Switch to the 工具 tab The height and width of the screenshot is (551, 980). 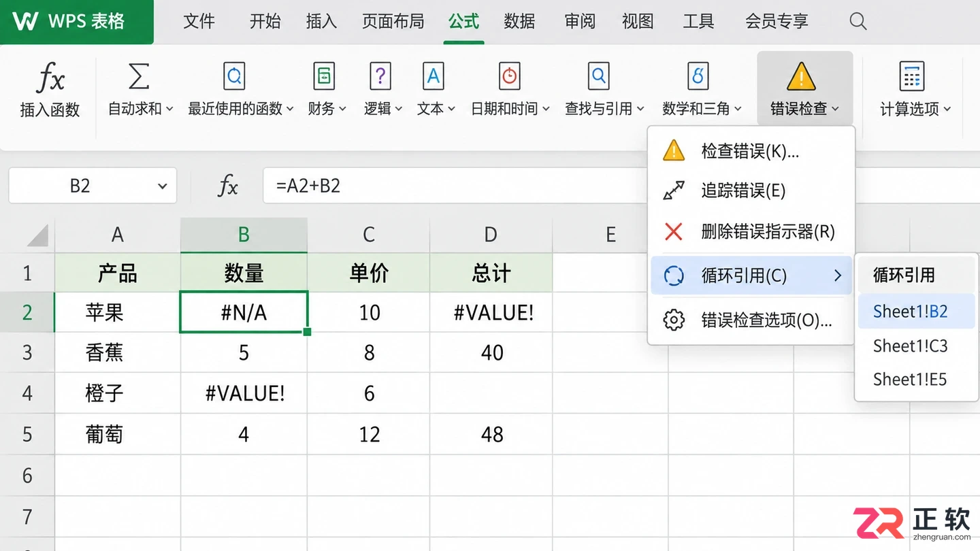(698, 22)
